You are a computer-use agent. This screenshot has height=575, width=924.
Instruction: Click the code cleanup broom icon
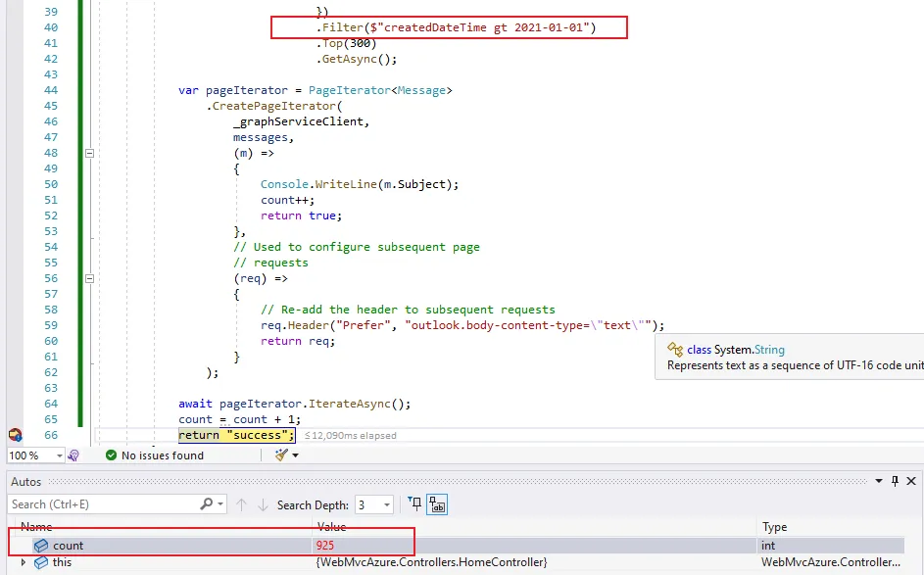pos(281,455)
